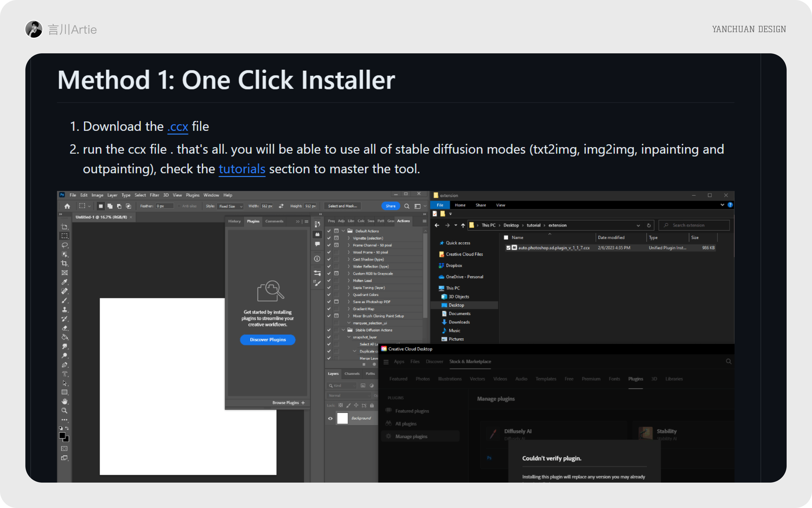Open the Edit Toolbar three-dots icon

[x=64, y=420]
